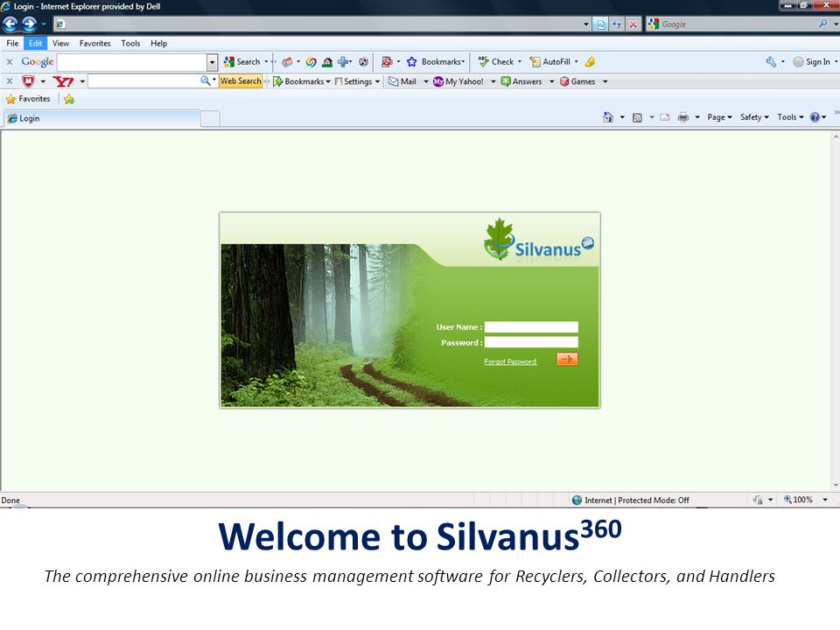This screenshot has width=840, height=630.
Task: Open the command bar Tools dropdown
Action: 790,116
